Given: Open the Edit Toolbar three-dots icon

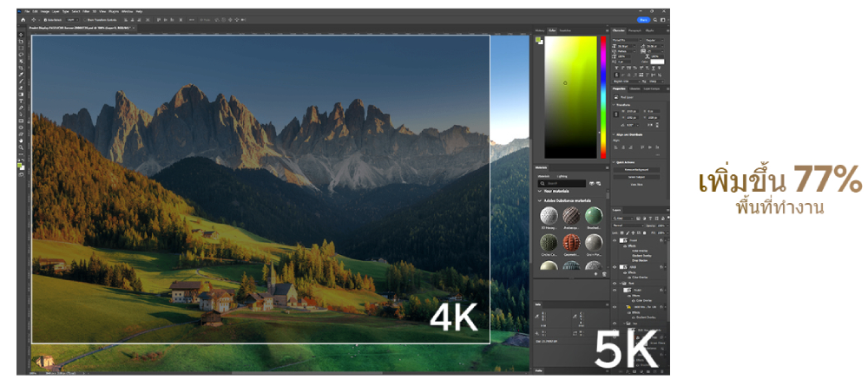Looking at the screenshot, I should 21,154.
